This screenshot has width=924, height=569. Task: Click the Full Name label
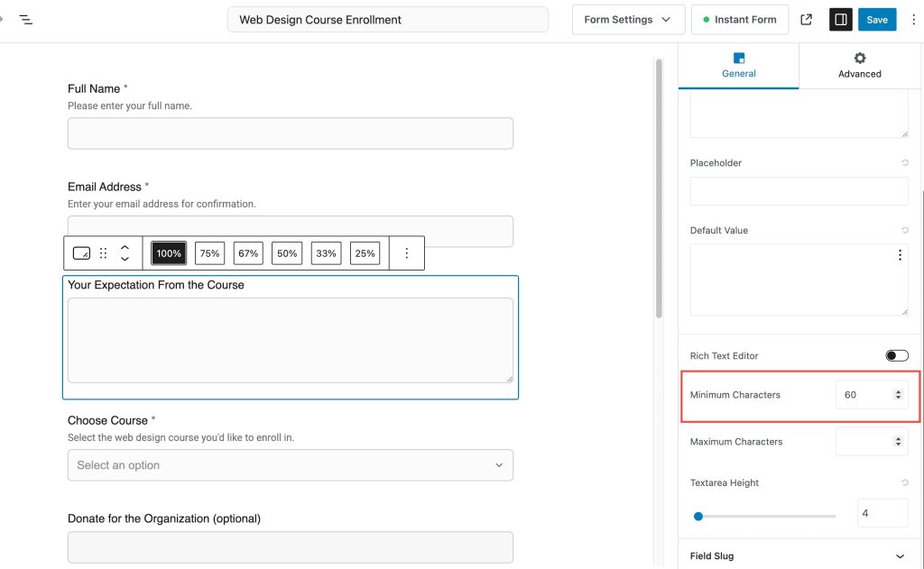(x=94, y=89)
